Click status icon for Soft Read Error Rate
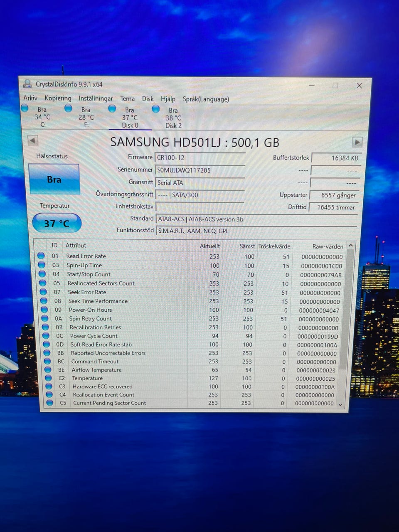Image resolution: width=399 pixels, height=532 pixels. tap(47, 344)
